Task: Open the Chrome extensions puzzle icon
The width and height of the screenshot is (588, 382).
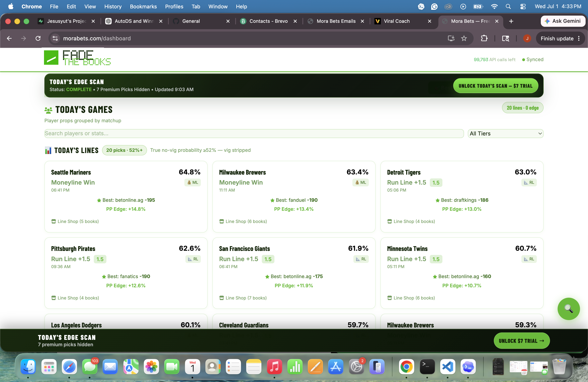Action: tap(484, 39)
